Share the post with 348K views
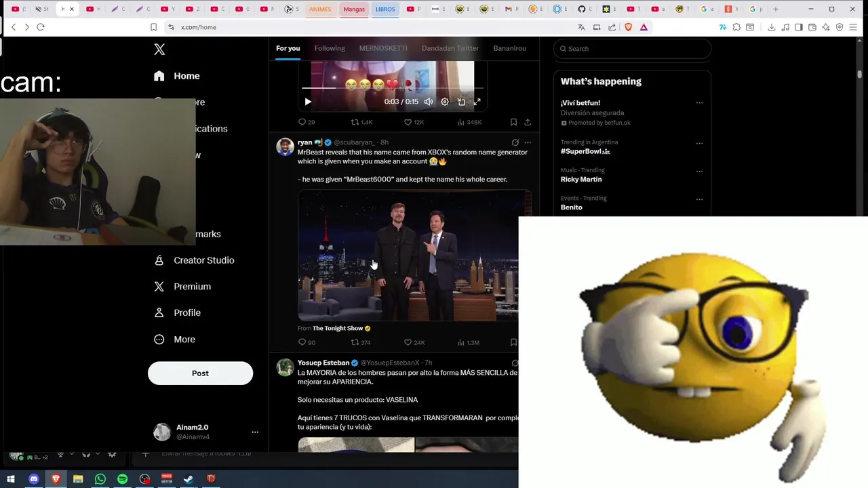Image resolution: width=868 pixels, height=488 pixels. 528,122
